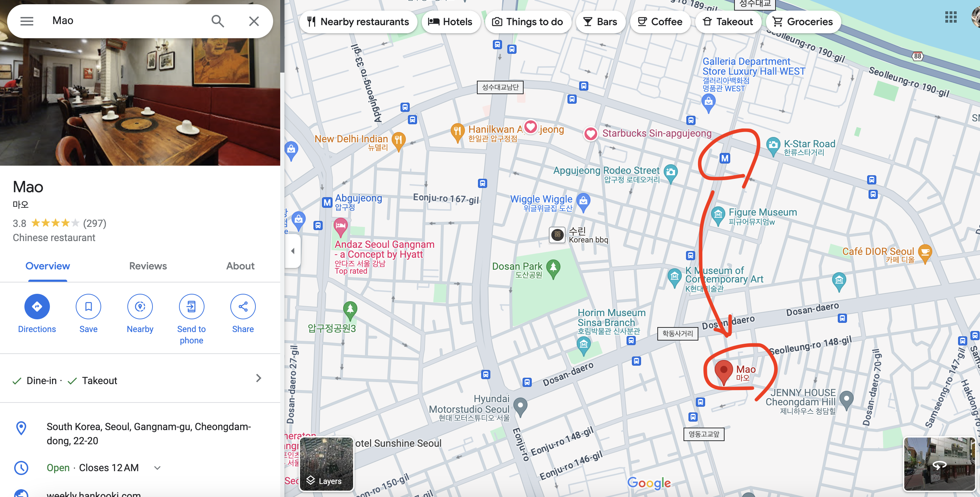Collapse the side panel with arrow

click(x=293, y=251)
